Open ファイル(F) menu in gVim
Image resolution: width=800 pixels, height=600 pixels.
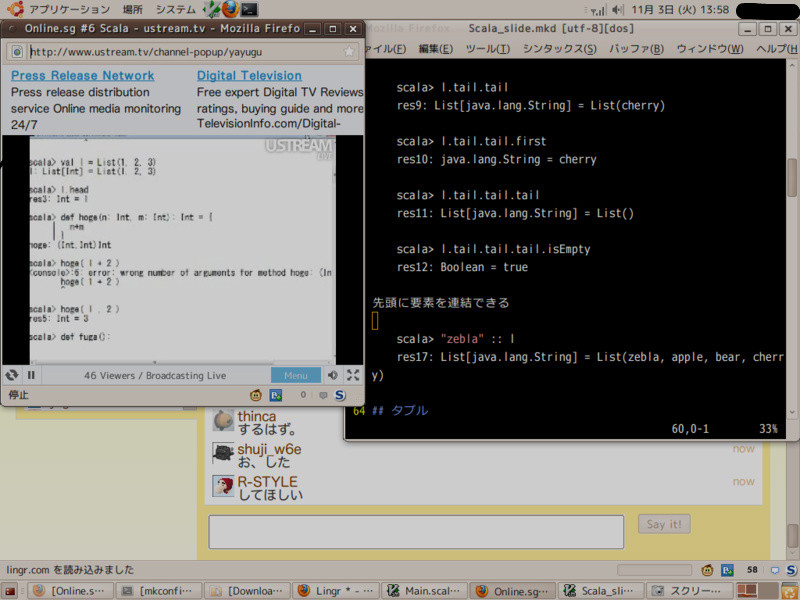(386, 49)
